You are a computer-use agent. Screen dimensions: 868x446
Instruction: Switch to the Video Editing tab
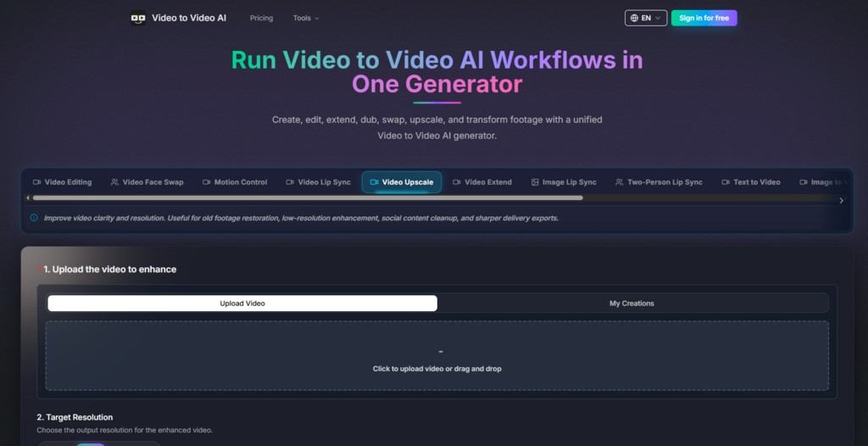[63, 182]
